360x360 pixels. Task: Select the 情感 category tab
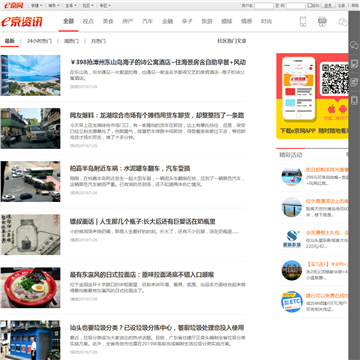246,21
